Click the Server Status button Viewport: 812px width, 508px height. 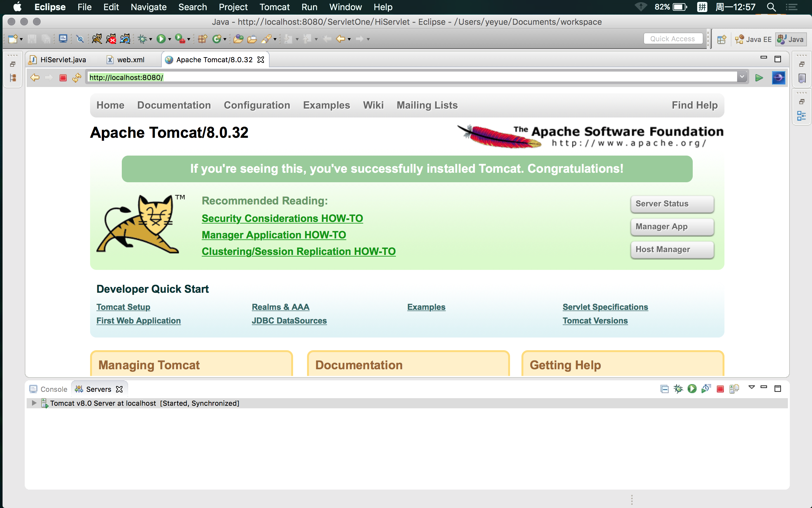(x=672, y=204)
